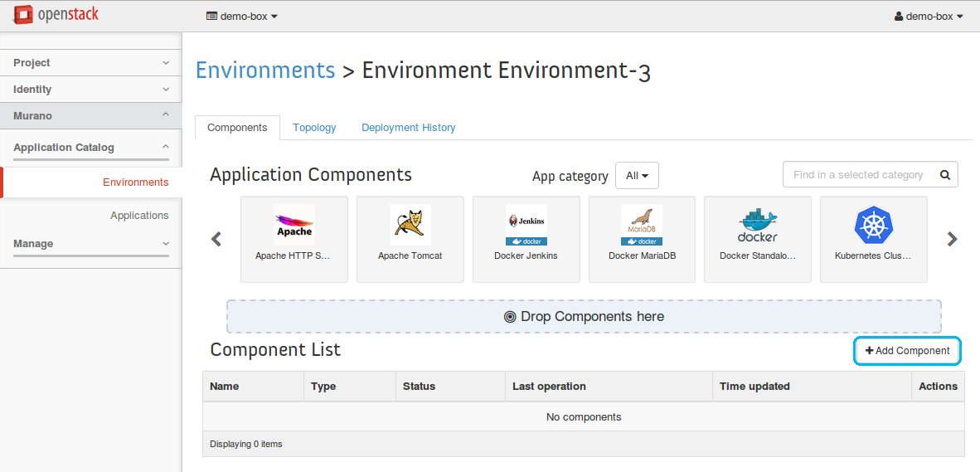Open demo-box project selector dropdown
Image resolution: width=980 pixels, height=472 pixels.
click(x=241, y=16)
